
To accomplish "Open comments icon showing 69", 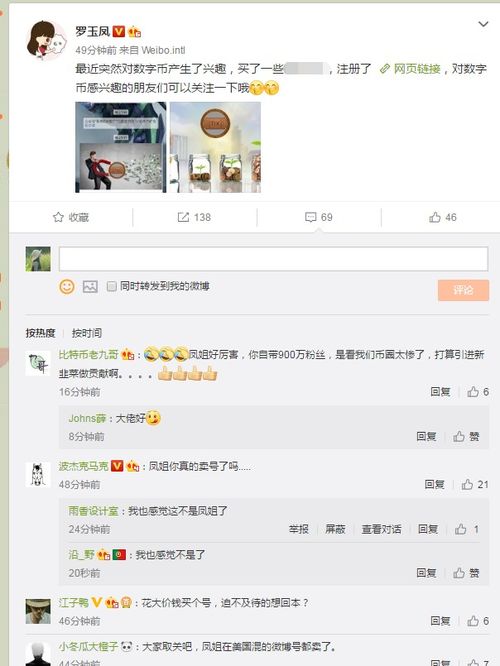I will pyautogui.click(x=311, y=217).
